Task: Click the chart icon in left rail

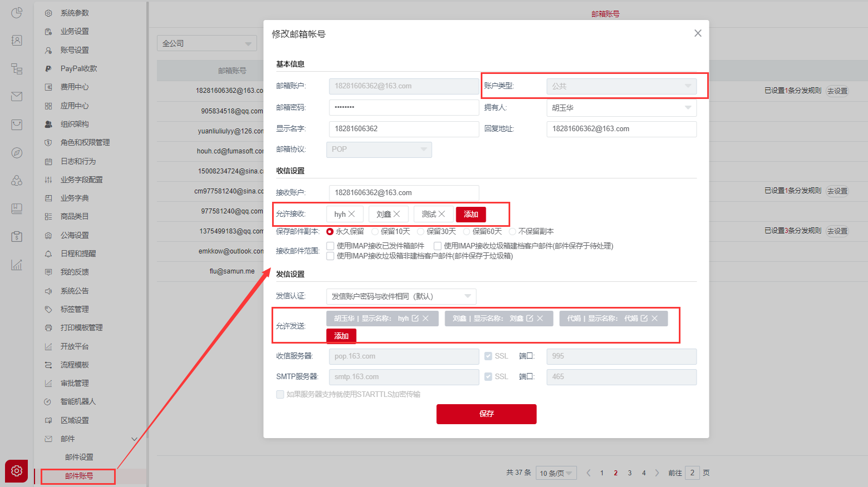Action: point(17,265)
